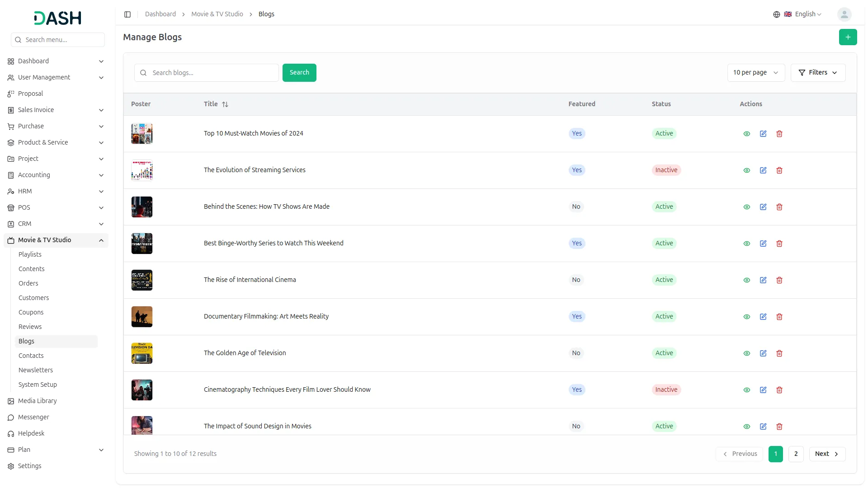868x488 pixels.
Task: Edit the Rise of International Cinema blog
Action: tap(763, 280)
